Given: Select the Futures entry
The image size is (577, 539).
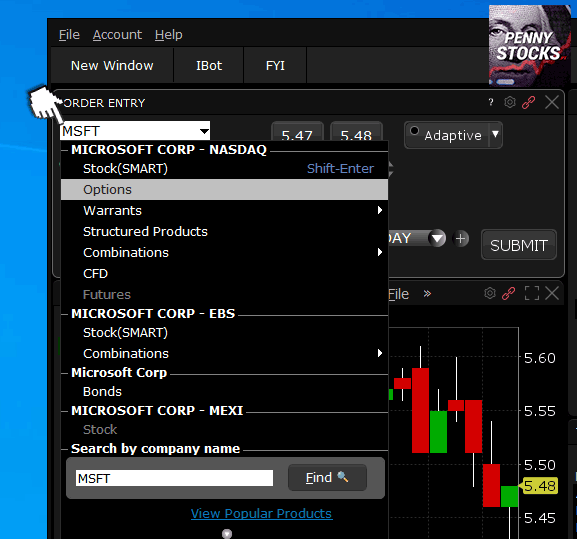Looking at the screenshot, I should click(224, 294).
